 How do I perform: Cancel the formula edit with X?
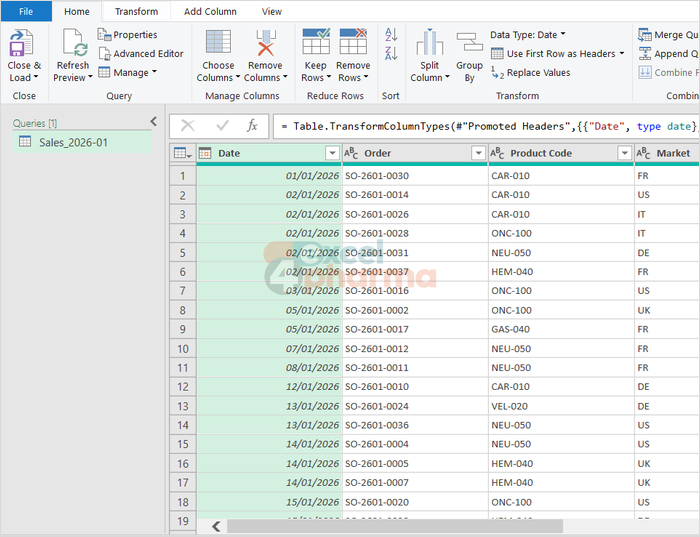[188, 126]
